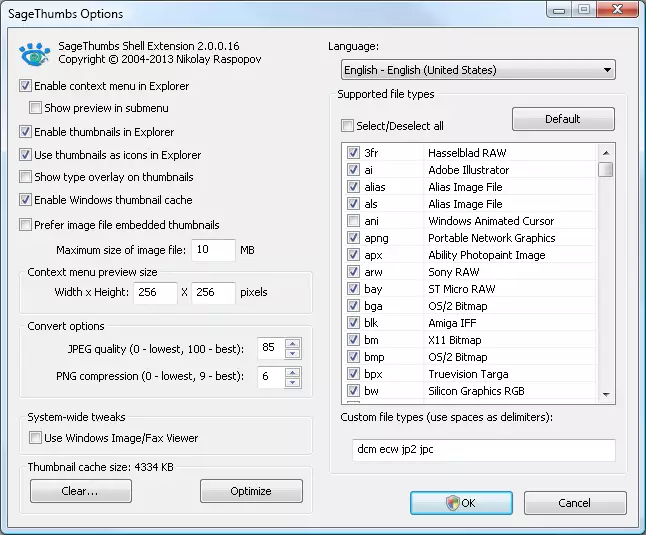
Task: Click the Default file types button
Action: pyautogui.click(x=563, y=119)
